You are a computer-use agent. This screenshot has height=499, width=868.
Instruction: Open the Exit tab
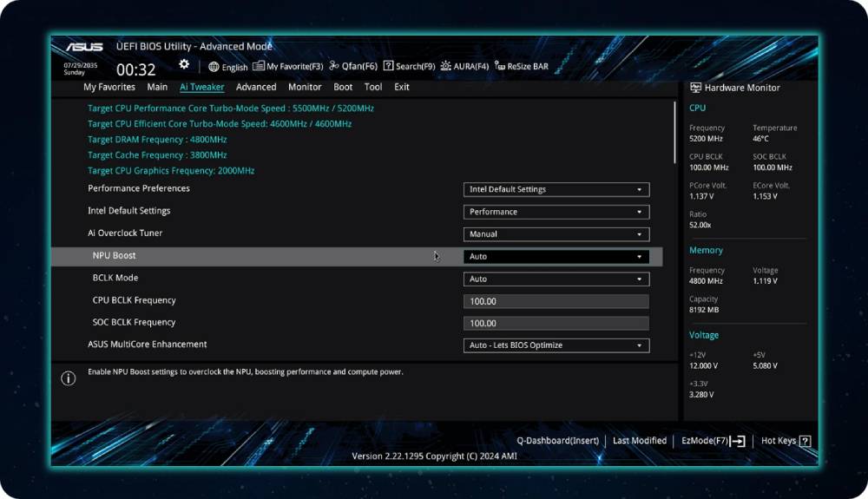click(401, 87)
